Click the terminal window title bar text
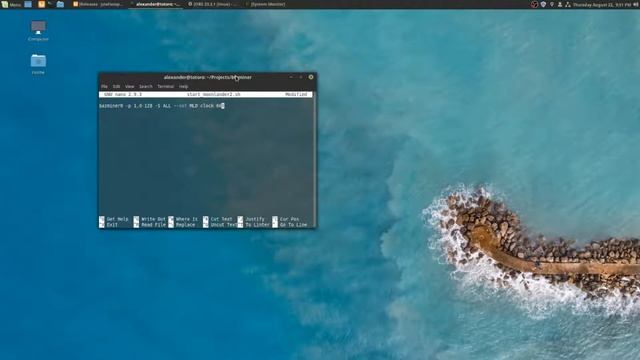Image resolution: width=640 pixels, height=360 pixels. (x=207, y=77)
